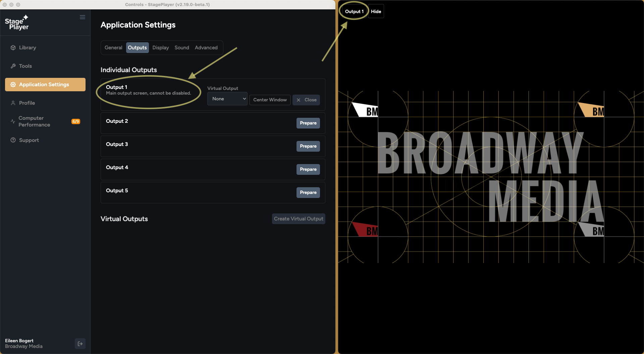
Task: Click the Profile person icon
Action: click(x=13, y=103)
